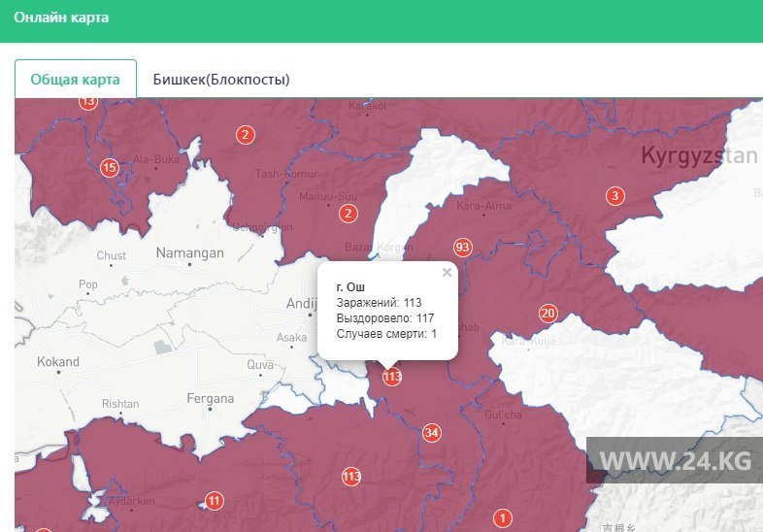Click the marker 13 at top map edge
The image size is (763, 532).
click(x=88, y=102)
